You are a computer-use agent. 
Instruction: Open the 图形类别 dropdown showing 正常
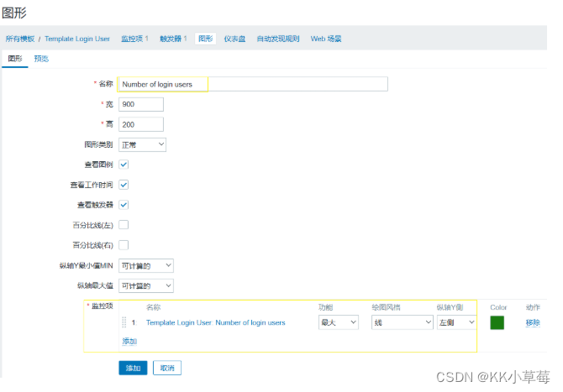[142, 144]
